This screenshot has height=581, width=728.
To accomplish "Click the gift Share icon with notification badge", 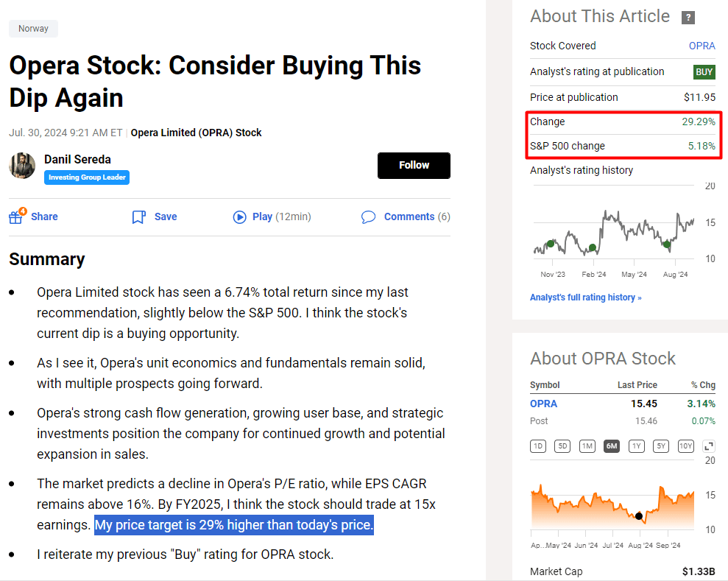I will coord(15,216).
